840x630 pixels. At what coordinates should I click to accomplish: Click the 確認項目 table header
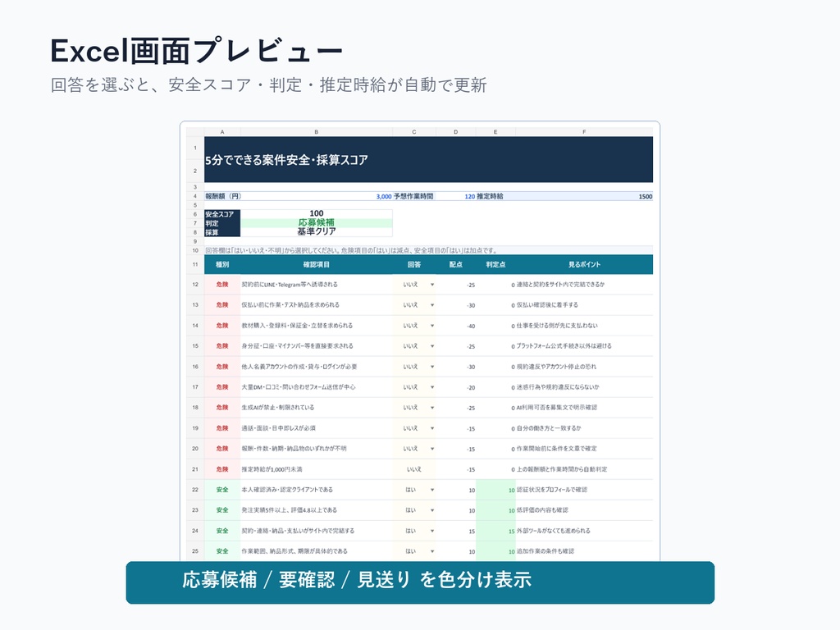click(316, 265)
